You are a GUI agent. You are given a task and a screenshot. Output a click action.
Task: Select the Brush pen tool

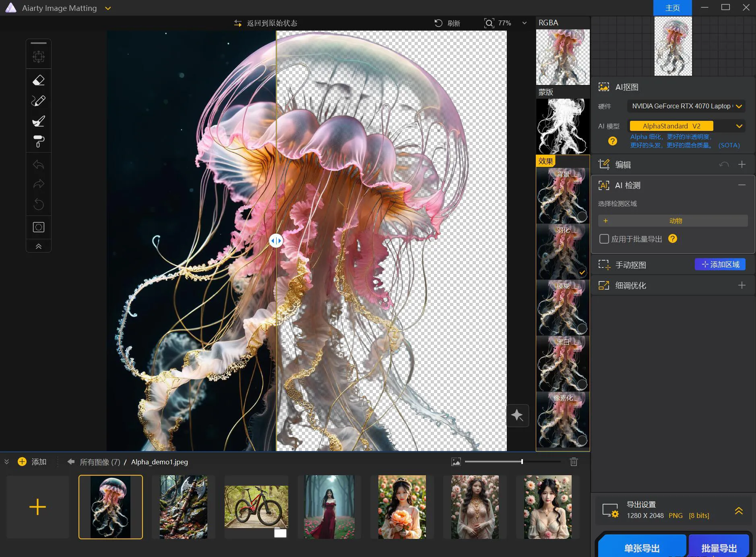coord(39,101)
